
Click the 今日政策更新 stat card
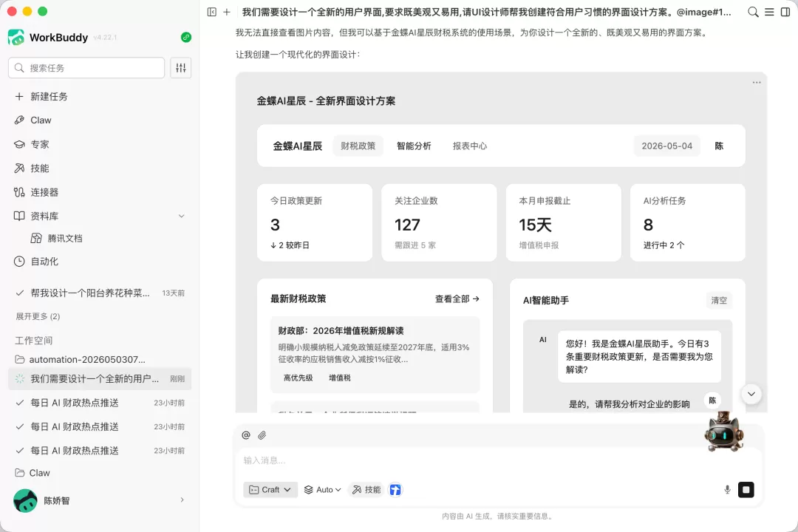tap(315, 223)
